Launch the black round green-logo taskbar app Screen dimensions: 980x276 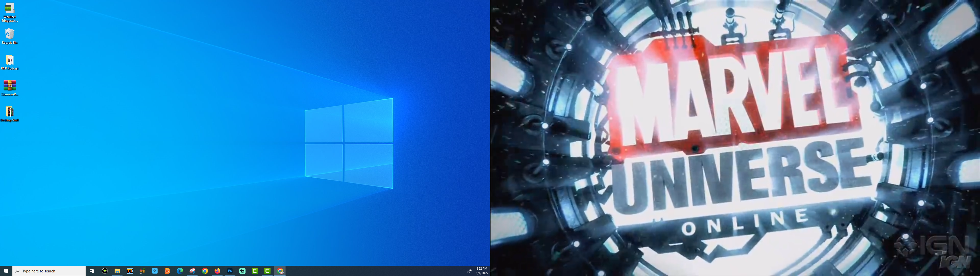click(x=105, y=271)
